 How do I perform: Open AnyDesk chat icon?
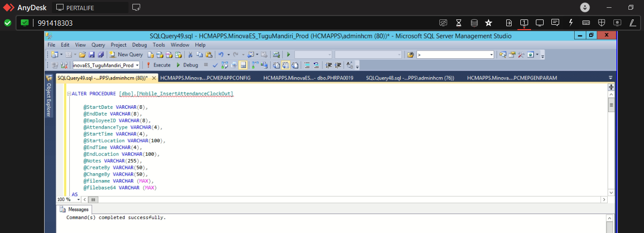click(555, 22)
